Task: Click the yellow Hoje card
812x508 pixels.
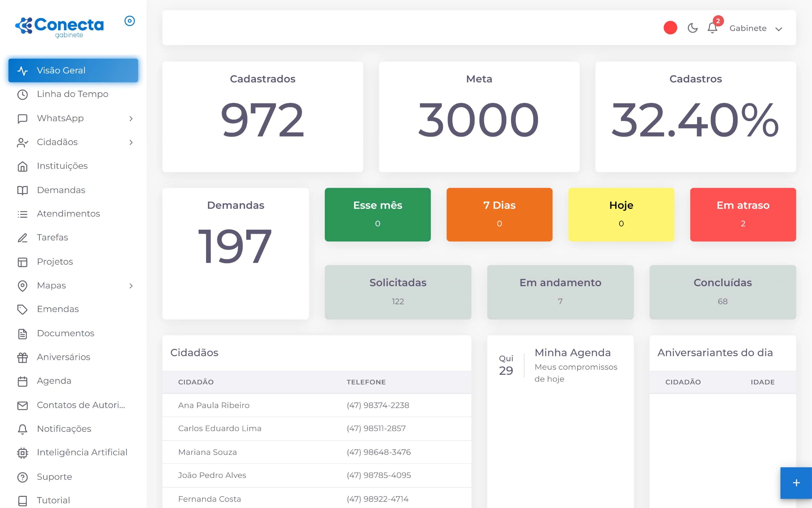Action: [x=621, y=214]
